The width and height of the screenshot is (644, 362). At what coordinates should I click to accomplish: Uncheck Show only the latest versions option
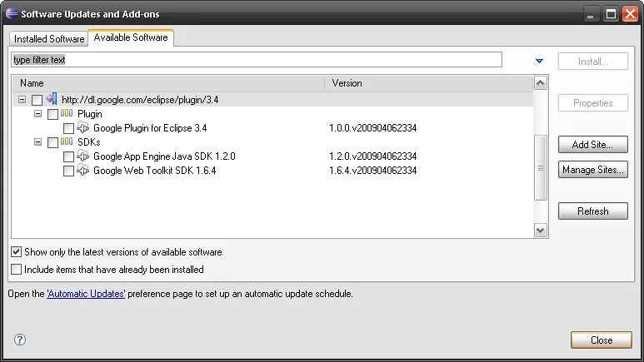click(16, 251)
